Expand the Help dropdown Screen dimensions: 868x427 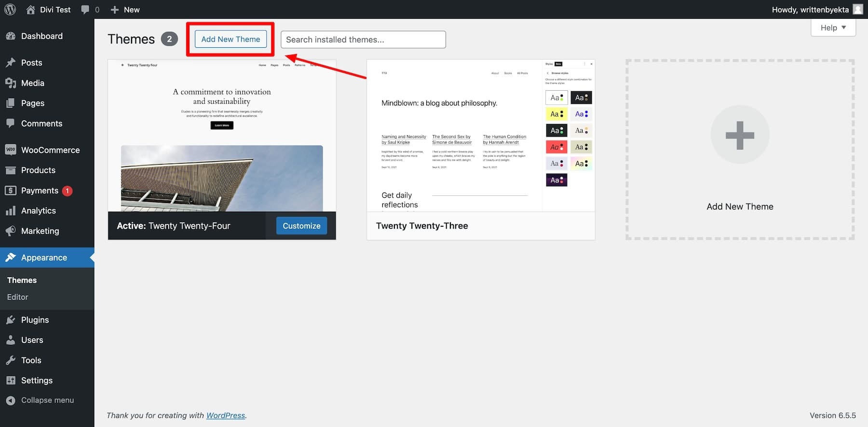point(833,28)
